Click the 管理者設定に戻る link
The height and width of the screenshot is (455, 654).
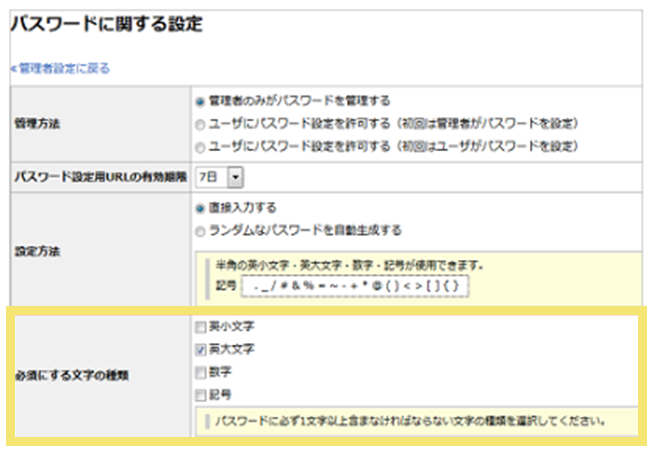click(62, 69)
